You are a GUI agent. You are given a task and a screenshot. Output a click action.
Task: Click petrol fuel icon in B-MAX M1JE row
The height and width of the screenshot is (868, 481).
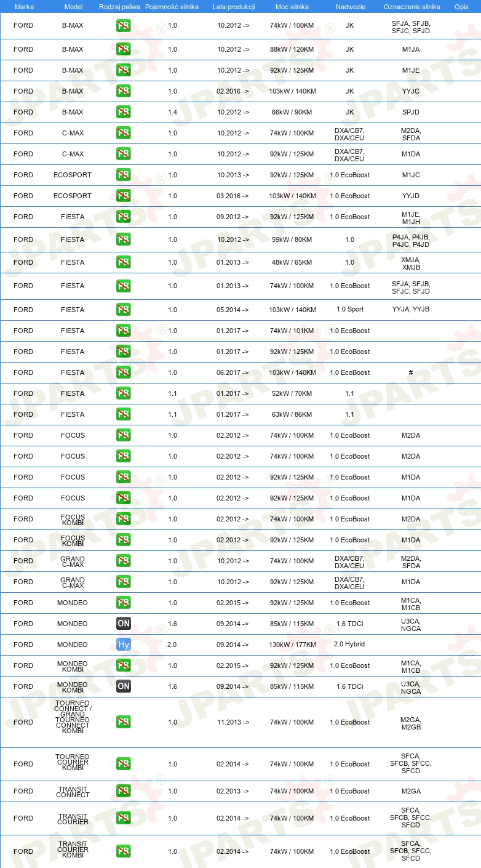point(124,70)
